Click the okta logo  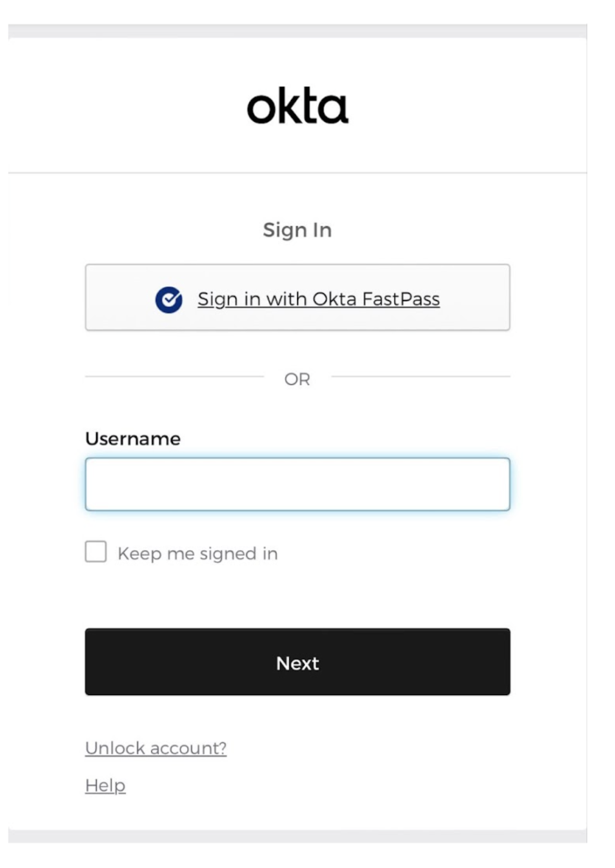(297, 107)
